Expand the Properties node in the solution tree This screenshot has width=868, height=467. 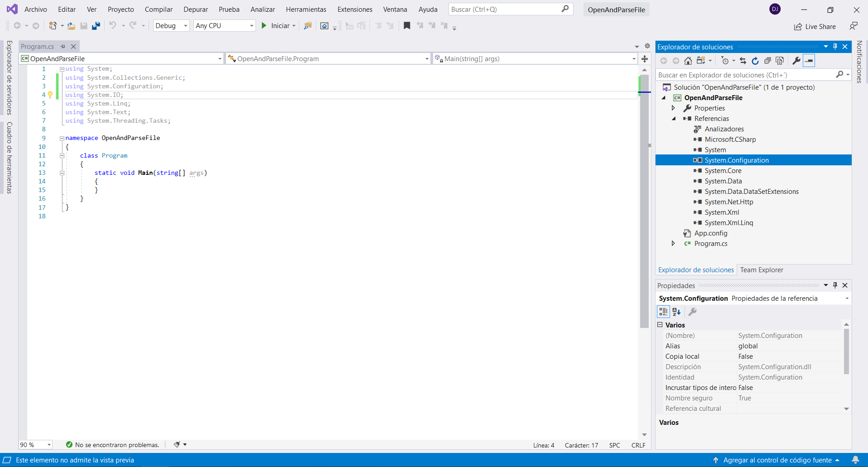pos(673,108)
